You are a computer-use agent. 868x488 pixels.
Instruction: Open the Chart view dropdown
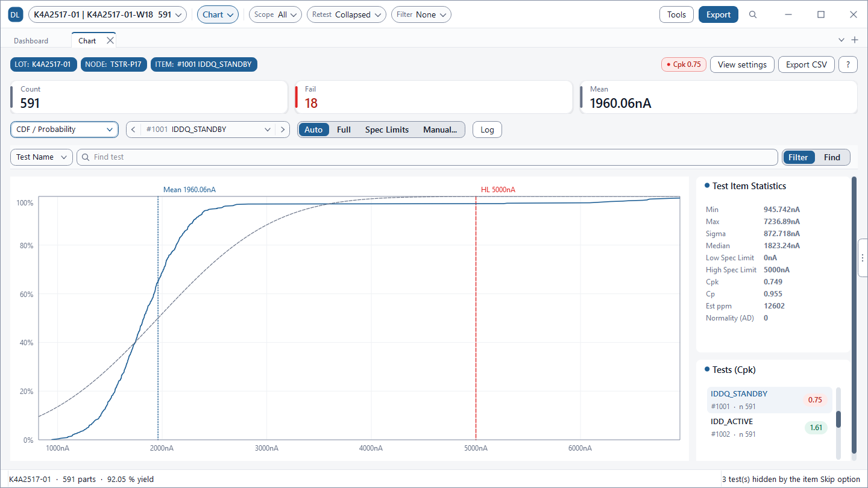[x=218, y=15]
